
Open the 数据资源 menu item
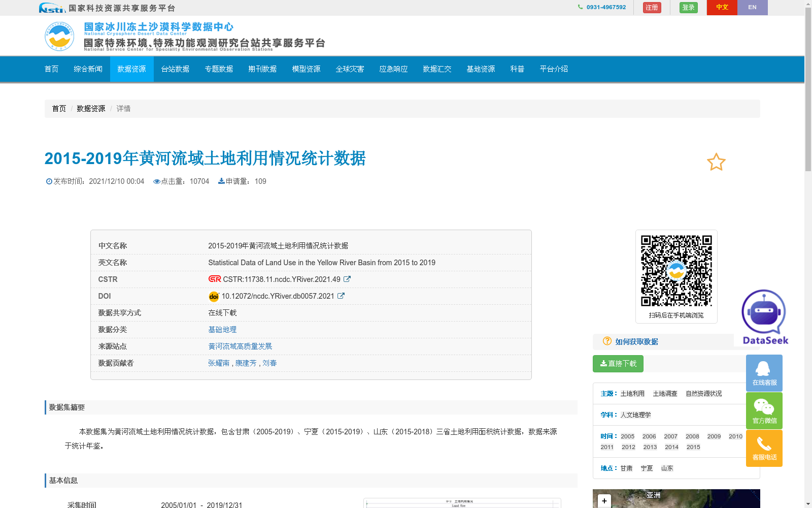[132, 69]
